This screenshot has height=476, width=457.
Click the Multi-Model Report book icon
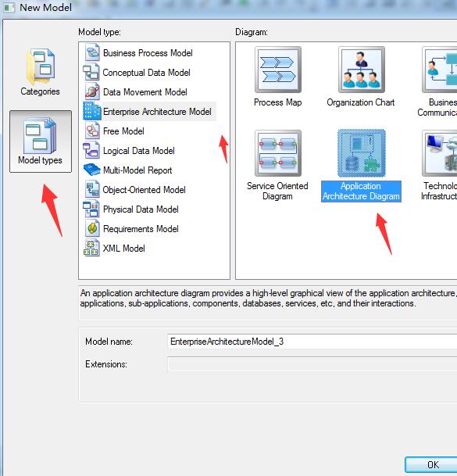coord(92,170)
